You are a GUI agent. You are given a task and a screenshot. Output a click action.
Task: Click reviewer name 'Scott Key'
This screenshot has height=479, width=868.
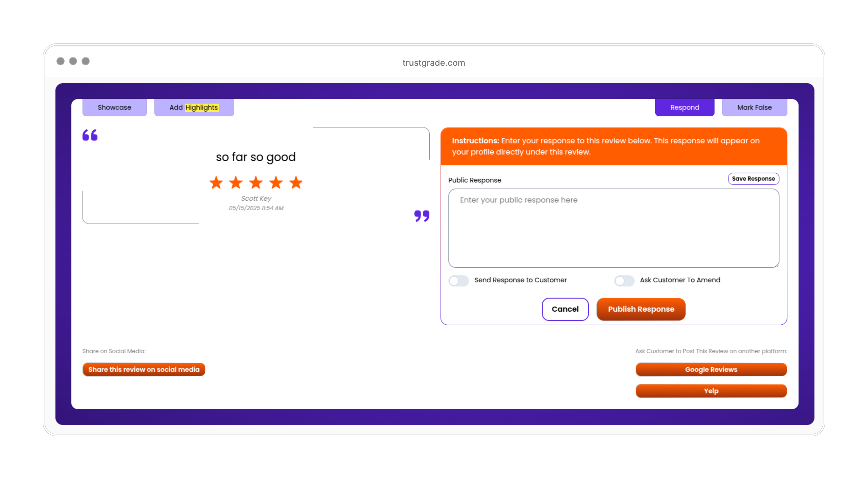pos(256,198)
